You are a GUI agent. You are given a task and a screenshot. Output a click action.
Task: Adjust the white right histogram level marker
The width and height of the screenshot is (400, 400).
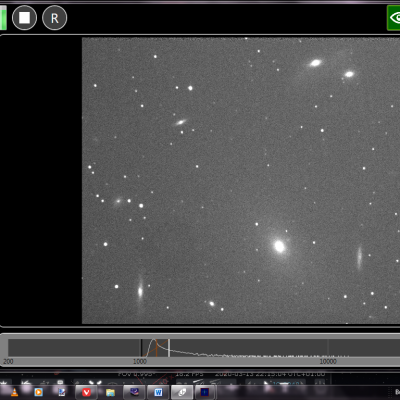pos(169,348)
